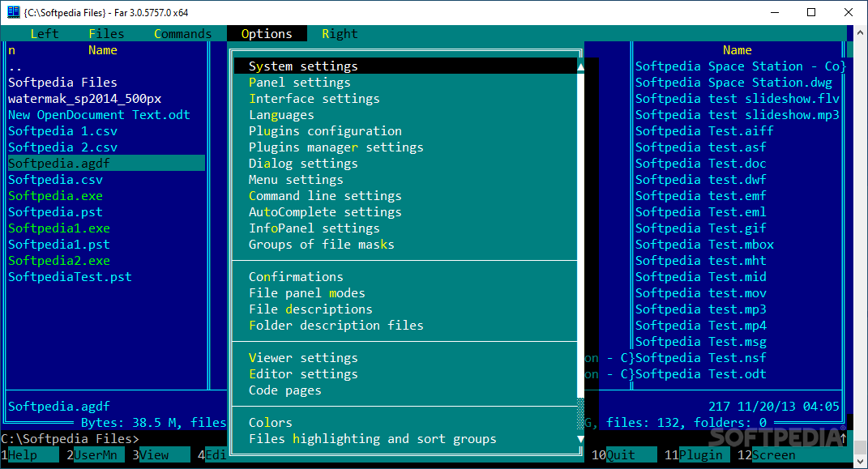Click the window scrollbar down arrow

(x=860, y=461)
